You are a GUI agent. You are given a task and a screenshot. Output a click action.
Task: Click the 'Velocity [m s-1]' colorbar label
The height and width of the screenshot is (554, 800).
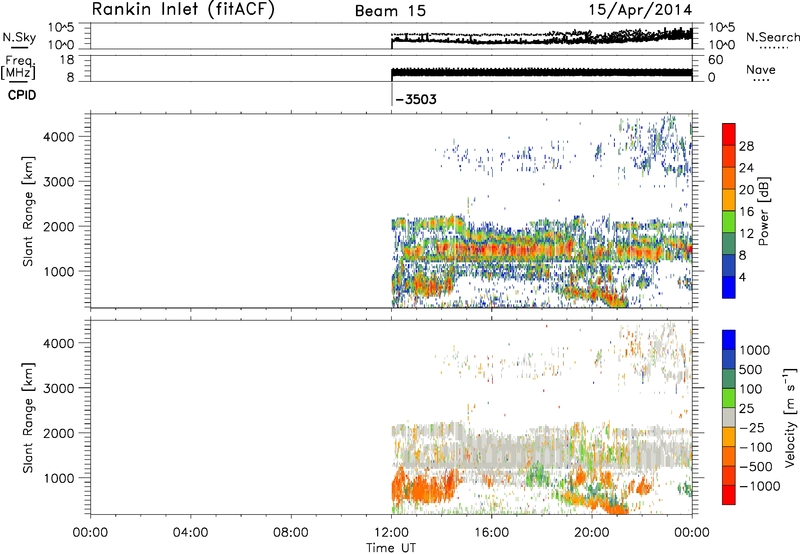click(790, 417)
